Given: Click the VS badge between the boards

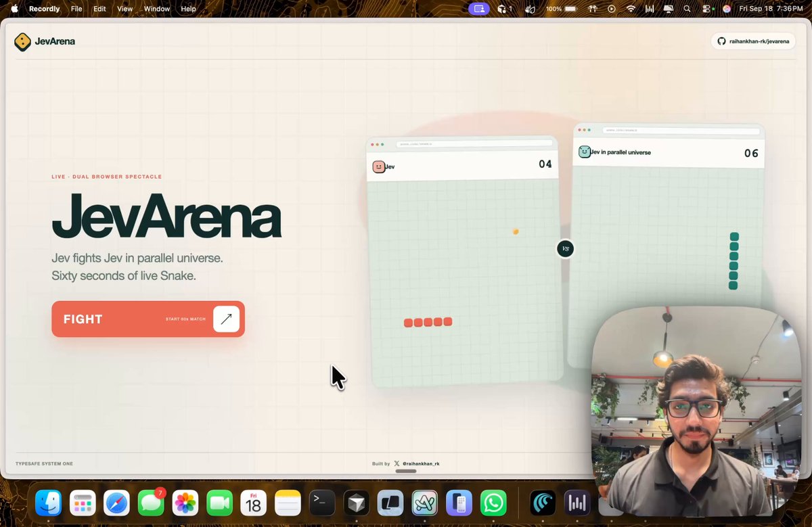Looking at the screenshot, I should point(566,249).
